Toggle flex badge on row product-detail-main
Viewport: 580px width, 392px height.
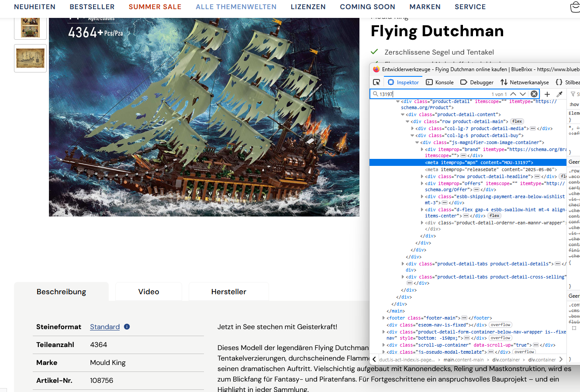pyautogui.click(x=517, y=121)
